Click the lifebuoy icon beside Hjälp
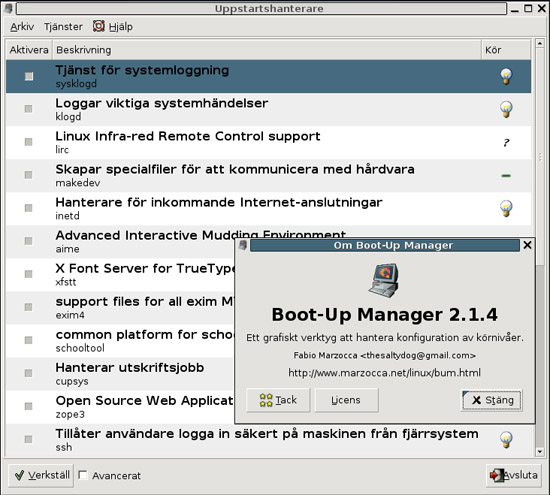This screenshot has width=550, height=495. click(99, 26)
